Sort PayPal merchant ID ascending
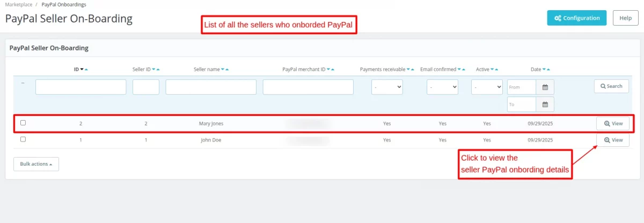Image resolution: width=644 pixels, height=223 pixels. (x=333, y=70)
